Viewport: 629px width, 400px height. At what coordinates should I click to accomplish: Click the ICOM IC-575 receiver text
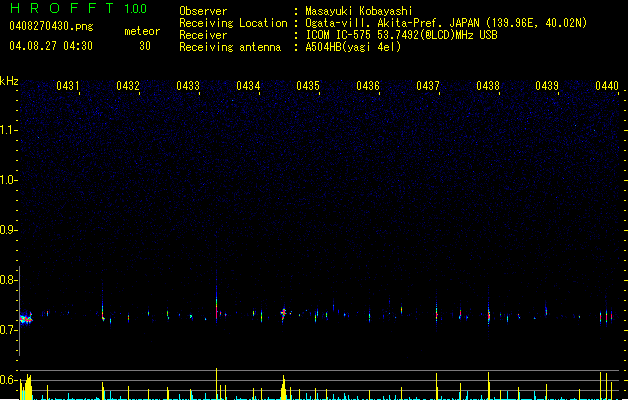[x=401, y=35]
